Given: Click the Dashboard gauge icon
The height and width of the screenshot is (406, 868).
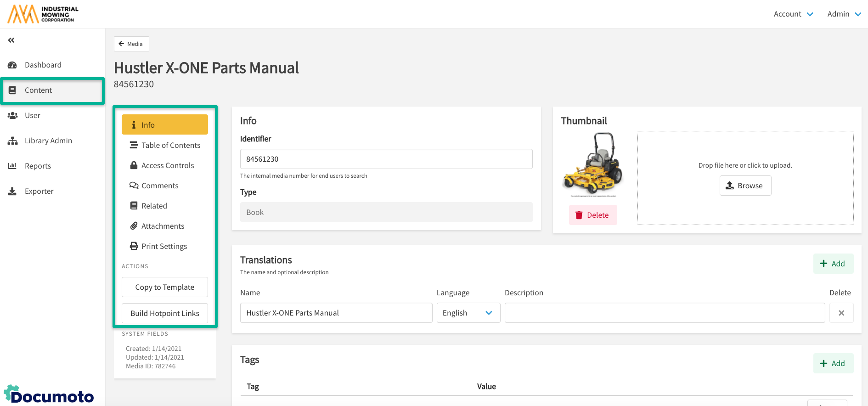Looking at the screenshot, I should pos(12,65).
